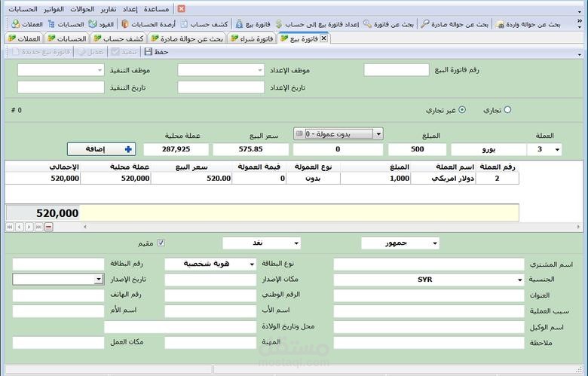Open the إعداد menu
The width and height of the screenshot is (588, 376).
[x=130, y=9]
